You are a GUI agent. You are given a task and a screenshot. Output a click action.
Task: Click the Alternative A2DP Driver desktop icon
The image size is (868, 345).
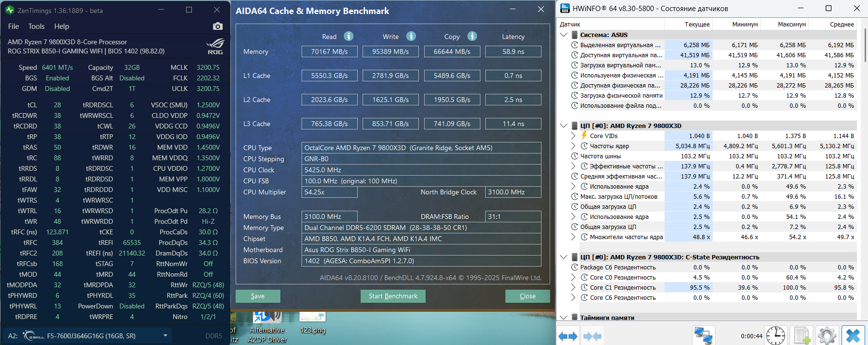(267, 327)
